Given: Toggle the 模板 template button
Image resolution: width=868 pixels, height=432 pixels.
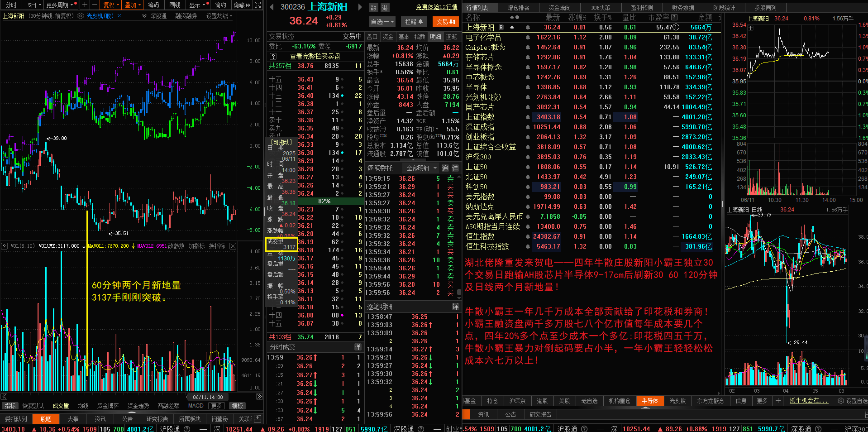Looking at the screenshot, I should click(x=238, y=406).
